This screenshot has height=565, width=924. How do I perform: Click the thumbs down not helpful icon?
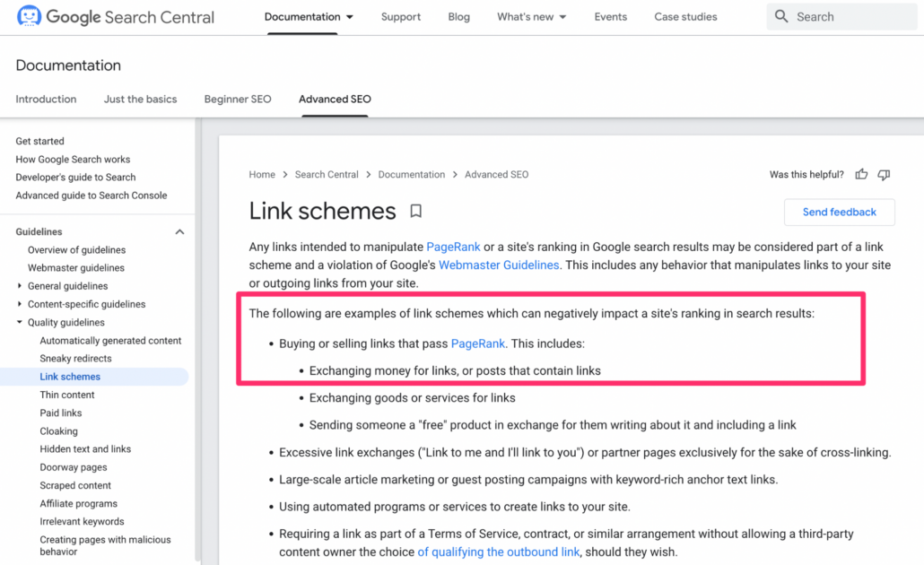(x=884, y=175)
